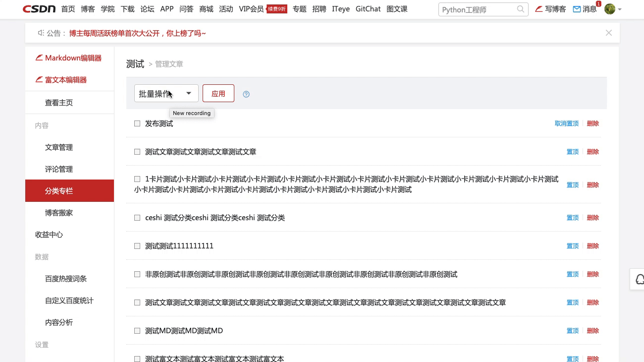The height and width of the screenshot is (362, 644).
Task: Delete the 测试测试1111111111 article
Action: pos(593,246)
